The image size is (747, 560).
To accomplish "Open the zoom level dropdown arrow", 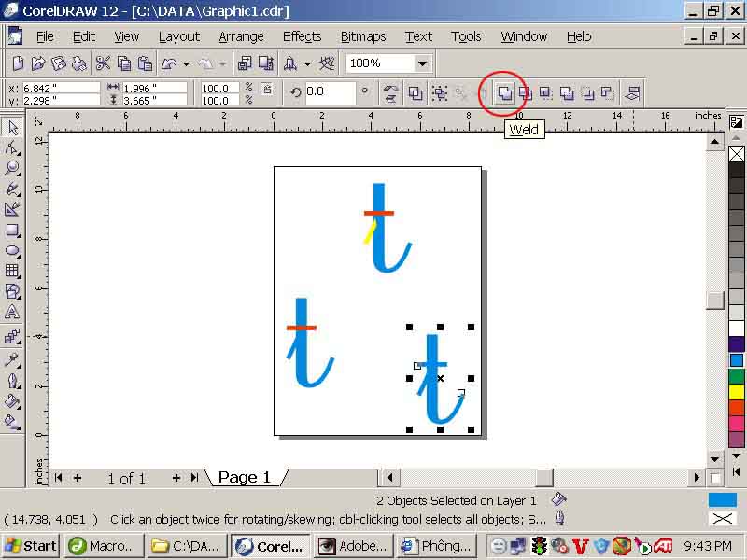I will click(422, 63).
